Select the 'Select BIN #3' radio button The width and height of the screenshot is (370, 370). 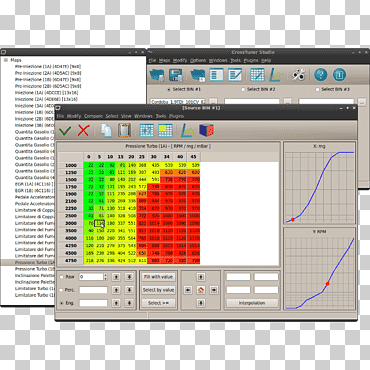coord(317,89)
